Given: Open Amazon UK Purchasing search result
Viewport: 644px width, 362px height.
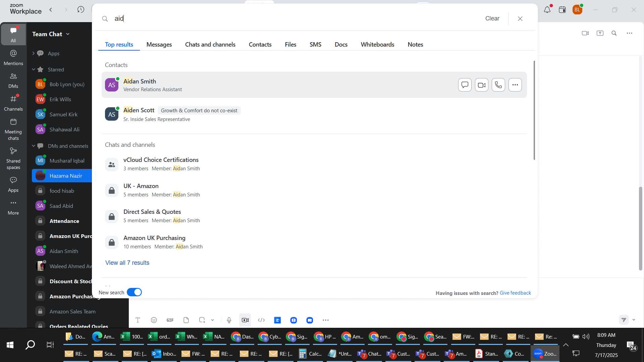Looking at the screenshot, I should [314, 242].
